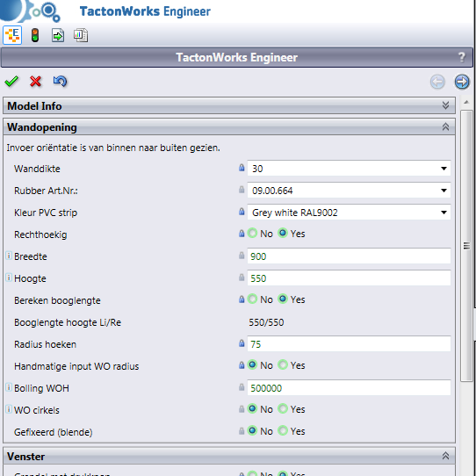
Task: Open help question mark in title bar
Action: click(x=462, y=57)
